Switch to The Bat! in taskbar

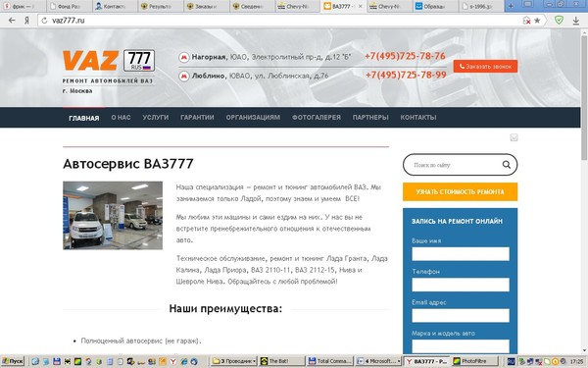(x=282, y=361)
